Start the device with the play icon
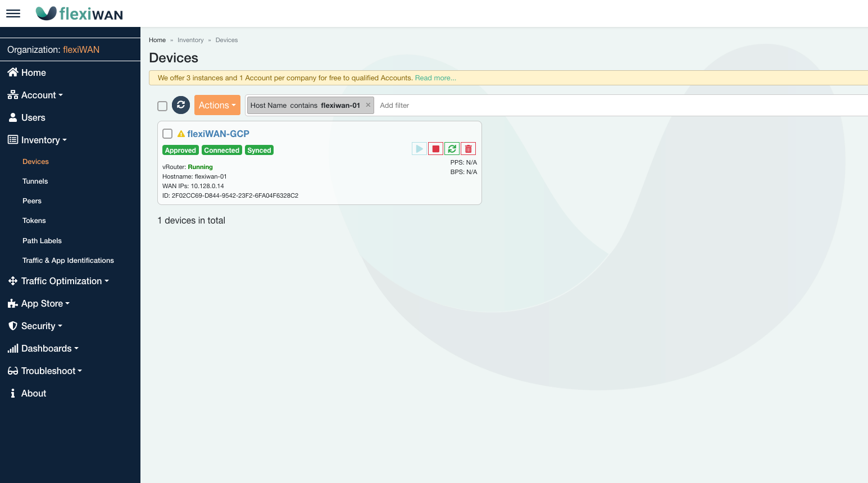Screen dimensions: 868x483 419,149
